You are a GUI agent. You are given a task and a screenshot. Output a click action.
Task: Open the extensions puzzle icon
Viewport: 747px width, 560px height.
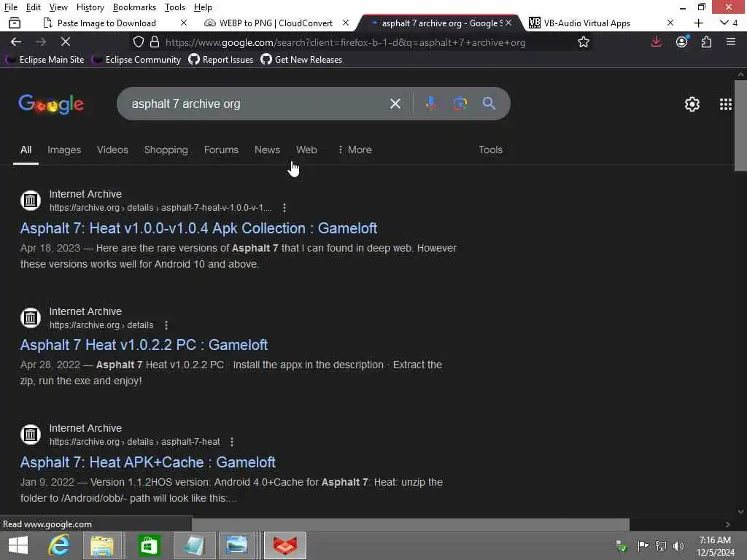pyautogui.click(x=706, y=42)
